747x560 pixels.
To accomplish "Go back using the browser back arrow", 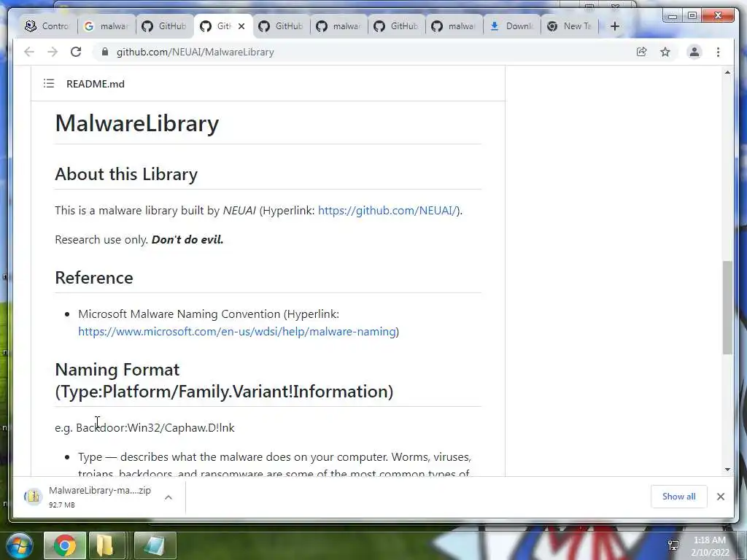I will (x=29, y=52).
